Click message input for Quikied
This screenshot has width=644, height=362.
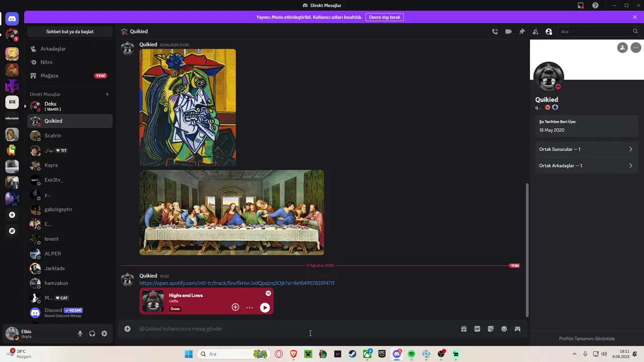point(297,329)
